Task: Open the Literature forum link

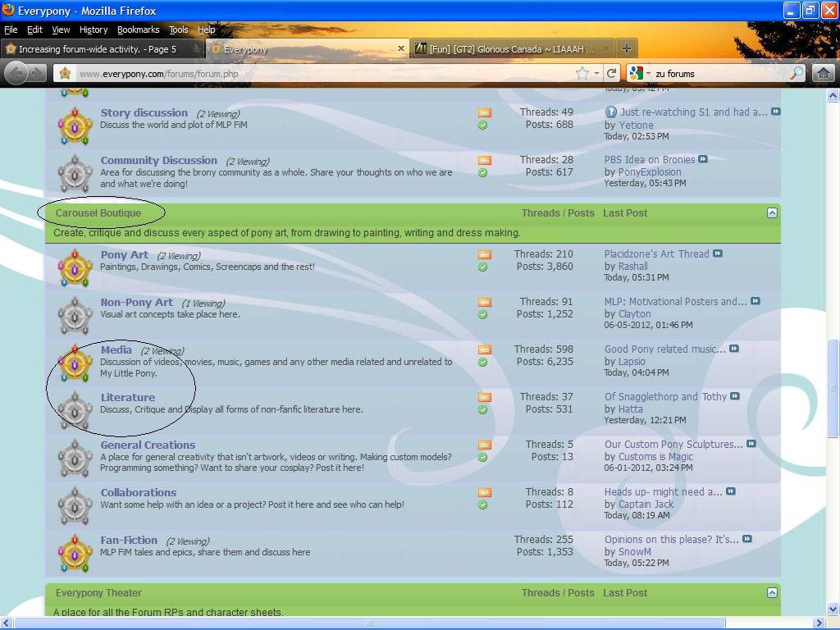Action: tap(127, 398)
